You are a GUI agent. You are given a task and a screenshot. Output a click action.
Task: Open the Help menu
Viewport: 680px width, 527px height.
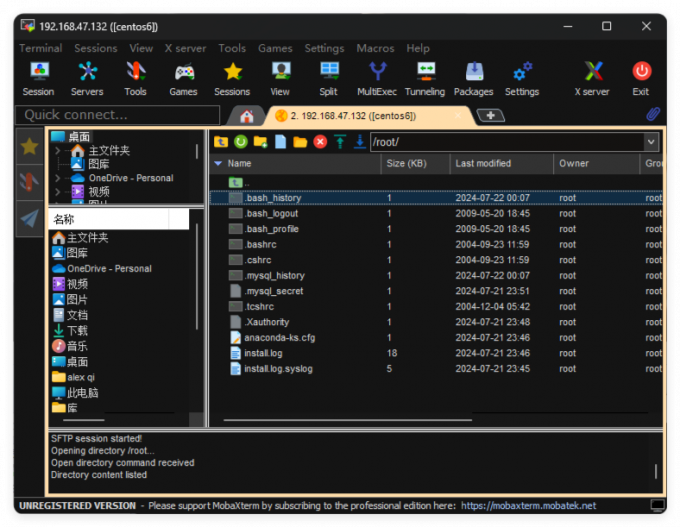click(418, 48)
